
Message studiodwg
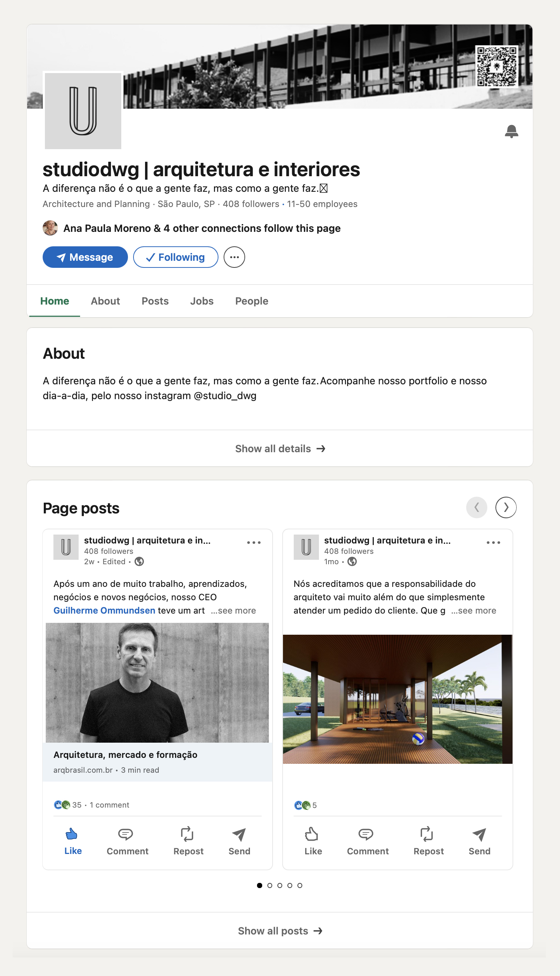85,257
